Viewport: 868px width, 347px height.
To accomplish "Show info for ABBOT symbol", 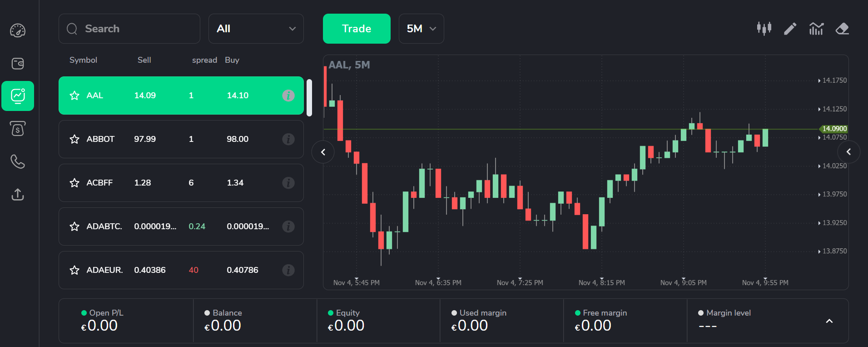I will (x=288, y=139).
